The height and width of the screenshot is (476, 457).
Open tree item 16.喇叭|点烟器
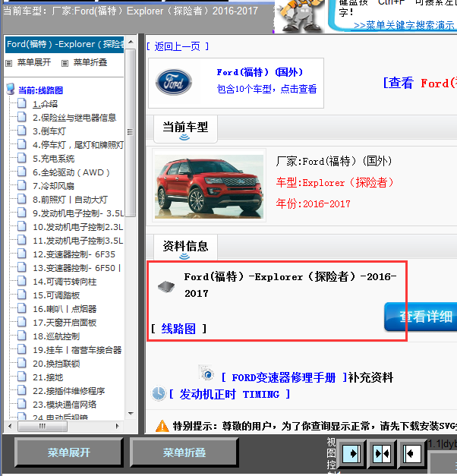65,309
